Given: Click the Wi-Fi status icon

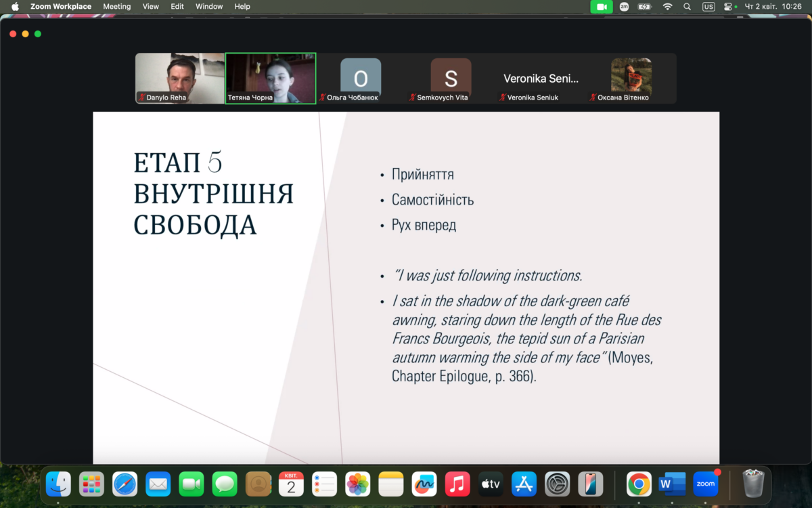Looking at the screenshot, I should pos(667,7).
